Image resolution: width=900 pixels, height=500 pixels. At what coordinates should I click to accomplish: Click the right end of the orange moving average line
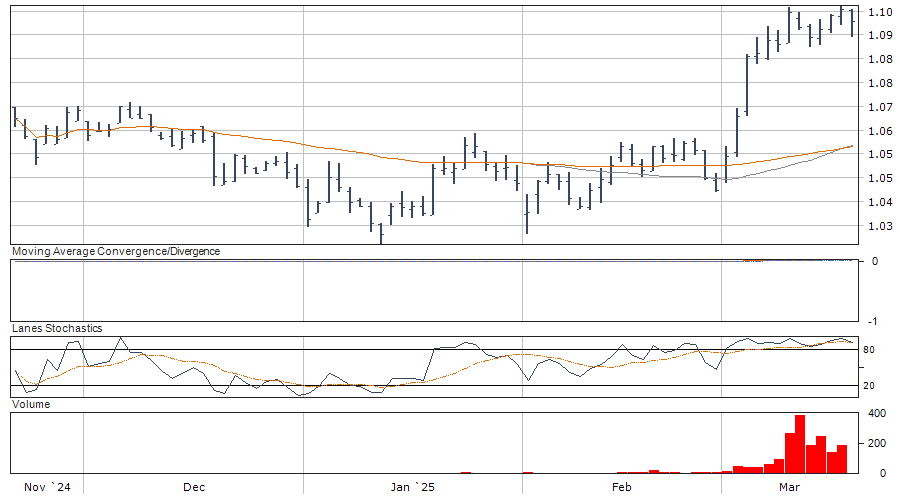[852, 146]
